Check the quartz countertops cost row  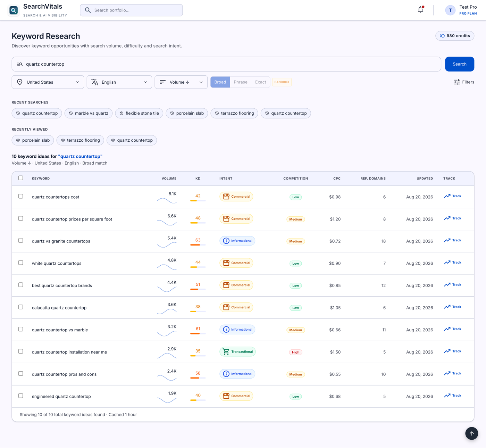[21, 196]
